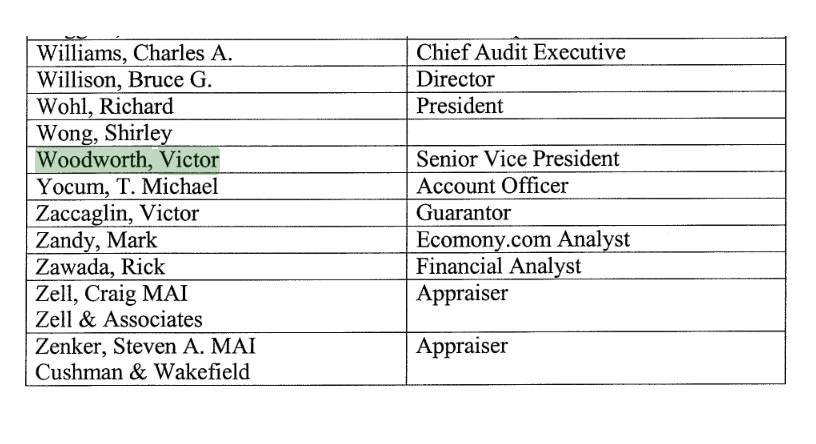This screenshot has width=816, height=444.
Task: Select the Director title cell
Action: 596,79
